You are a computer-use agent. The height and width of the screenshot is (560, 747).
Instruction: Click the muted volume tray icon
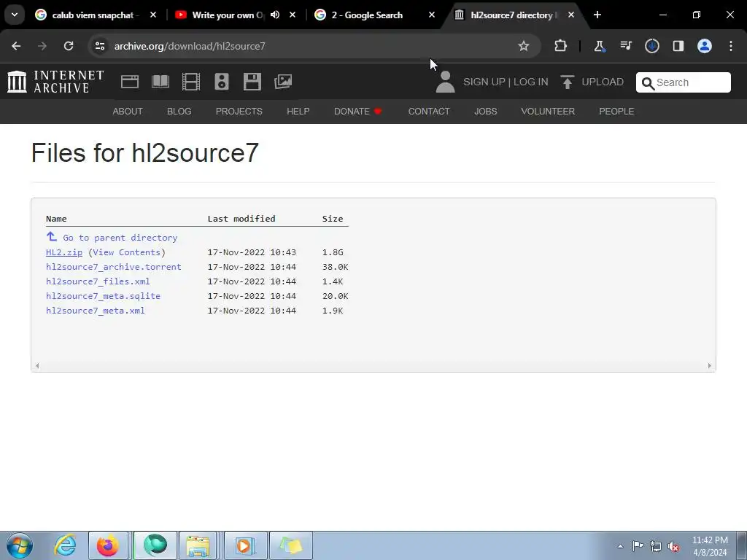tap(673, 546)
